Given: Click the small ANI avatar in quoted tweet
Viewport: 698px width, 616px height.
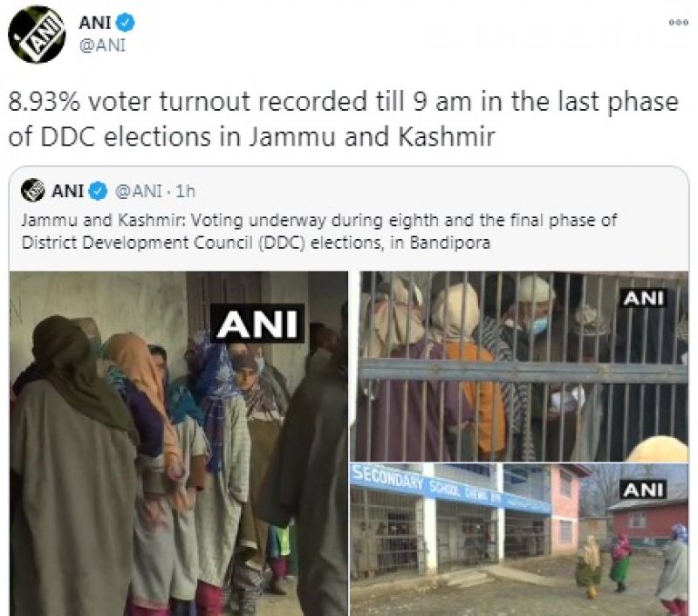Looking at the screenshot, I should click(33, 190).
